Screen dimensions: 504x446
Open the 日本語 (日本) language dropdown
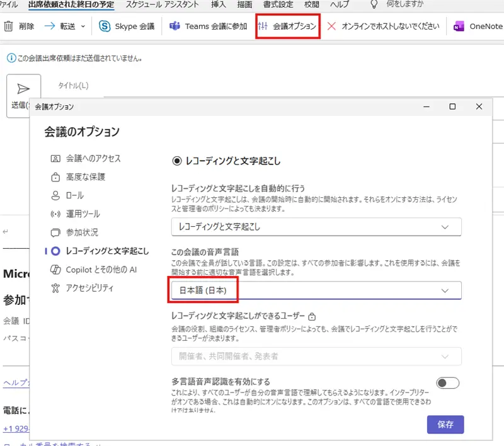[316, 290]
